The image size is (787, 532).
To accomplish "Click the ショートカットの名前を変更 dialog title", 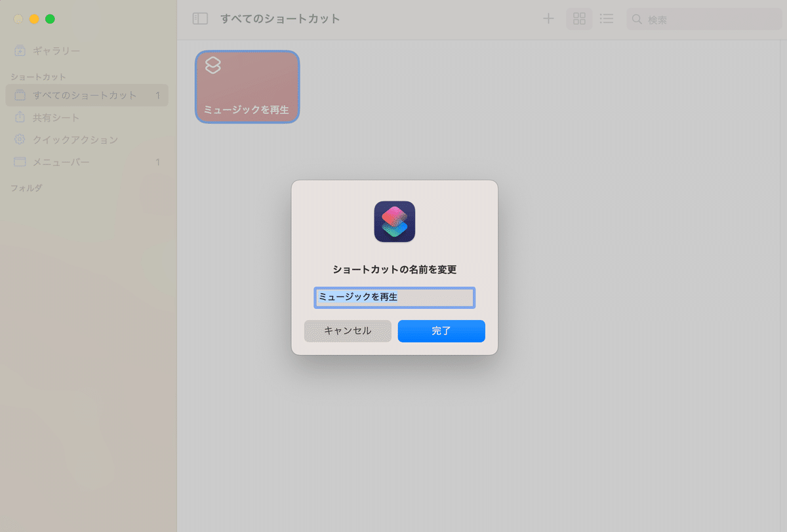I will coord(395,270).
